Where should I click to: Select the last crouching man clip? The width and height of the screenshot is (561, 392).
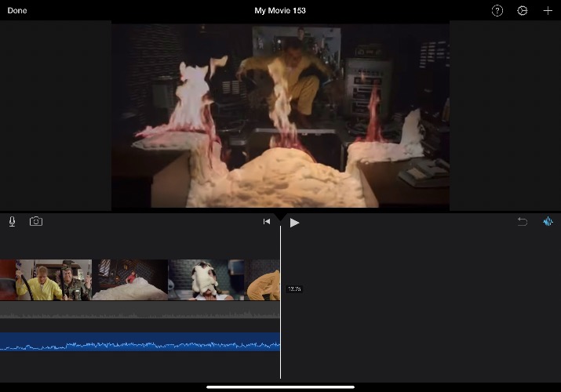click(262, 280)
